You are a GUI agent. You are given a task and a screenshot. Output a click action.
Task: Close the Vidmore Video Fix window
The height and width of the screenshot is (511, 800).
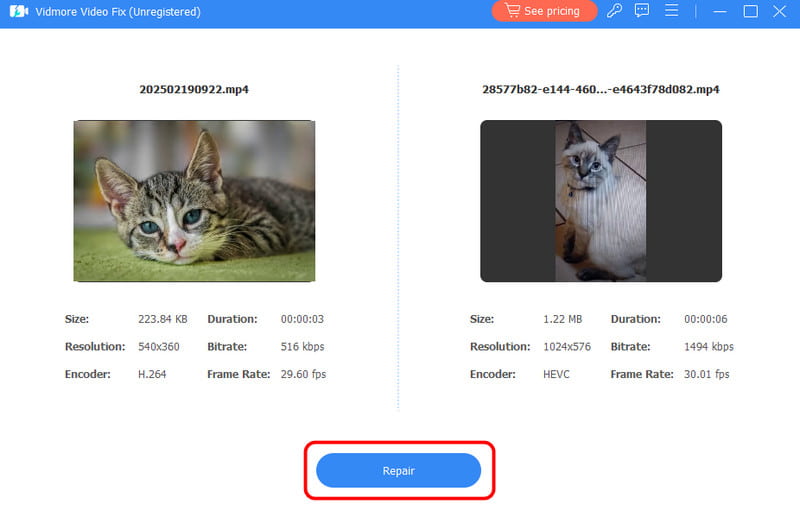[780, 11]
